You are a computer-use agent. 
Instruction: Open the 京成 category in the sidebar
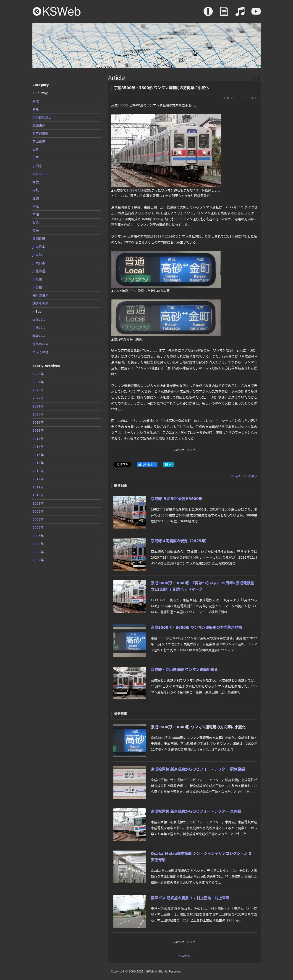point(35,101)
